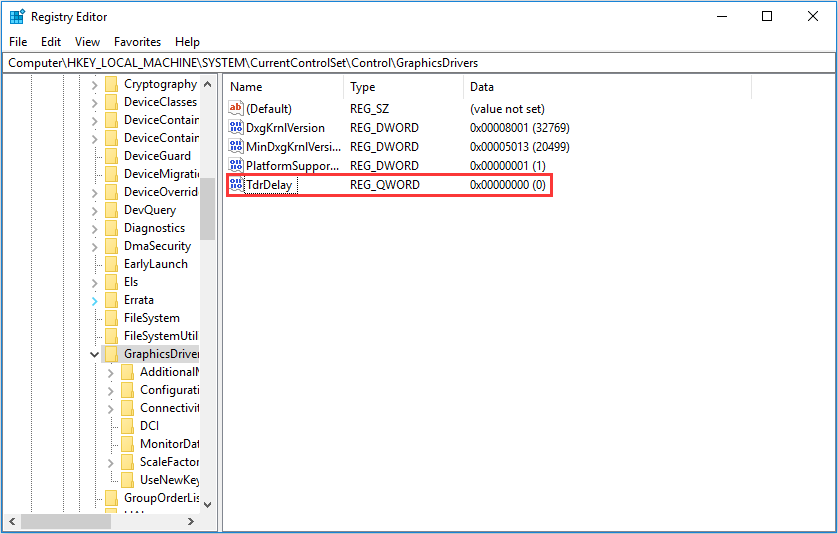Select the DCI folder icon
The image size is (838, 534).
pyautogui.click(x=127, y=426)
